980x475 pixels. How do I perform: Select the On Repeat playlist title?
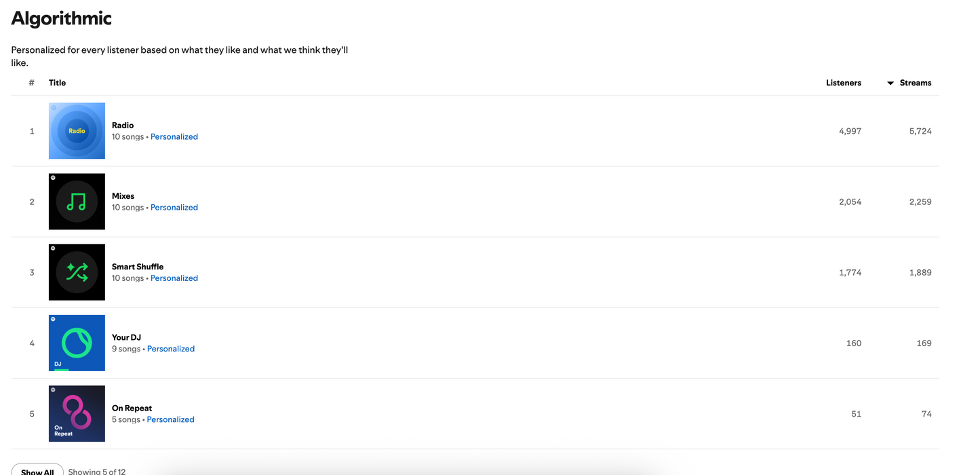(x=132, y=408)
